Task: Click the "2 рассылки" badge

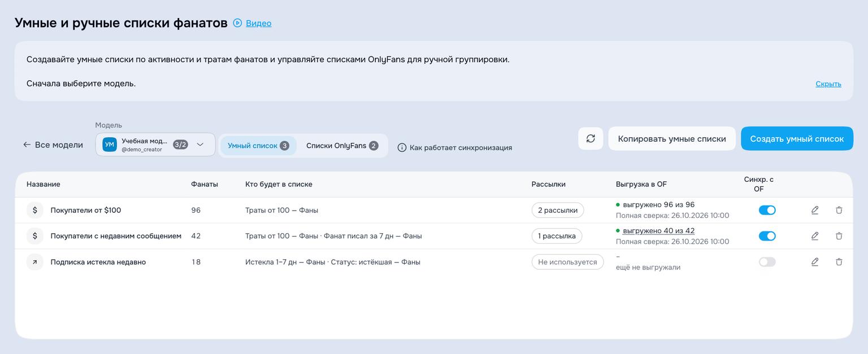Action: pos(558,210)
